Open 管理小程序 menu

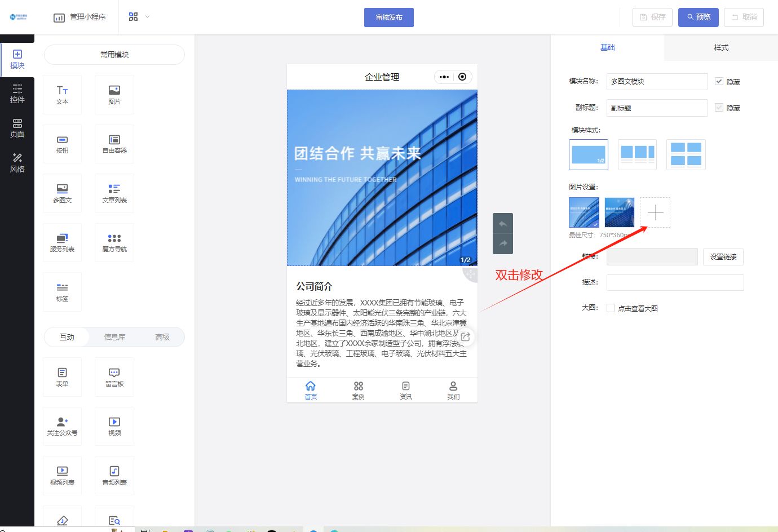[80, 17]
